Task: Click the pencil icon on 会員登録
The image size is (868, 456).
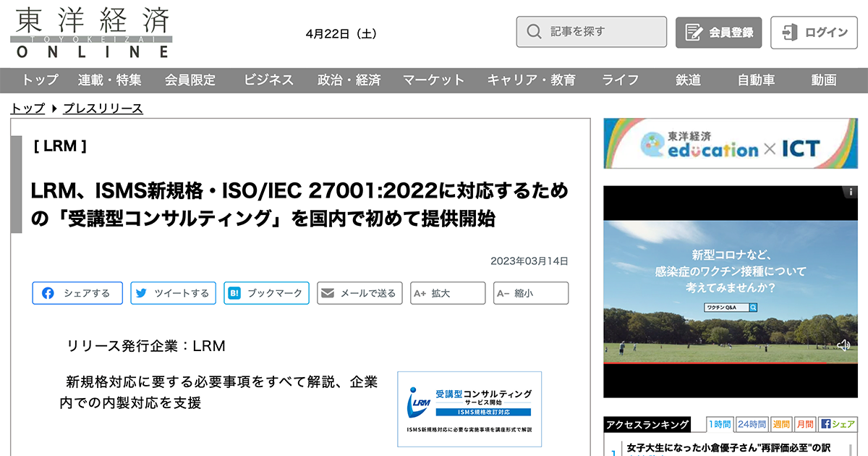Action: [693, 33]
